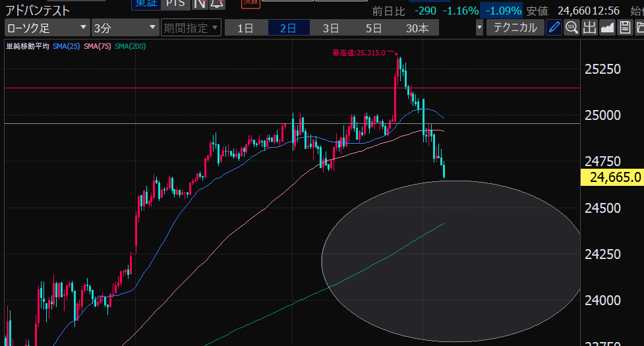Screen dimensions: 644x346
Task: Select the 1日 range tab
Action: click(x=245, y=28)
